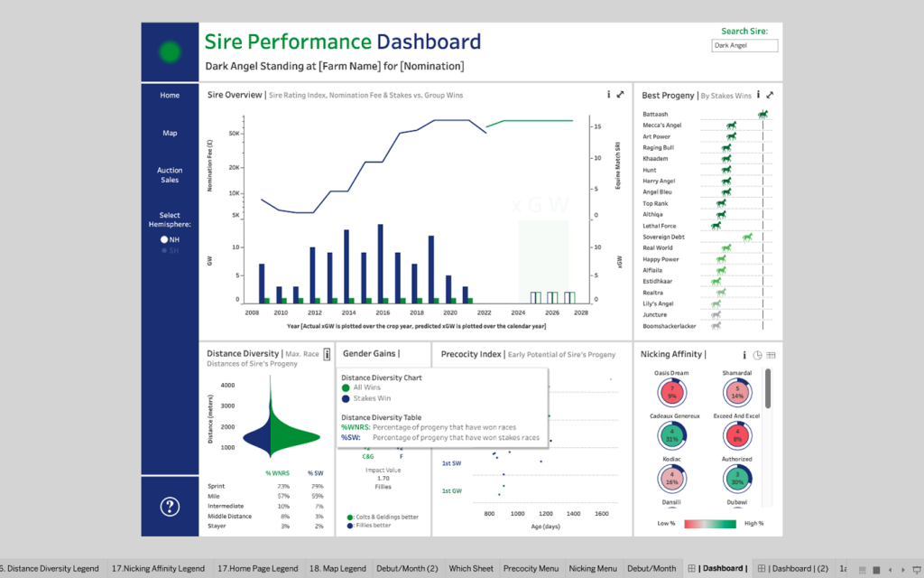Click the green circle logo
The image size is (924, 578).
point(170,51)
